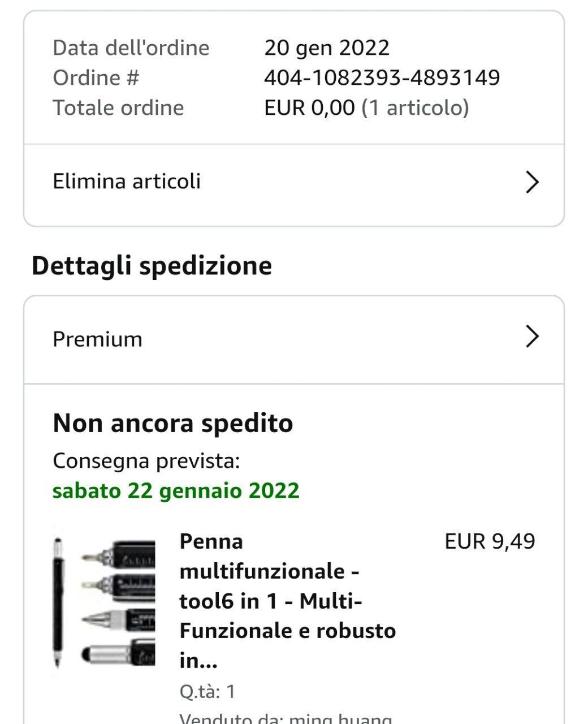Tap the chevron beside Elimina articoli
This screenshot has width=588, height=724.
pos(532,182)
